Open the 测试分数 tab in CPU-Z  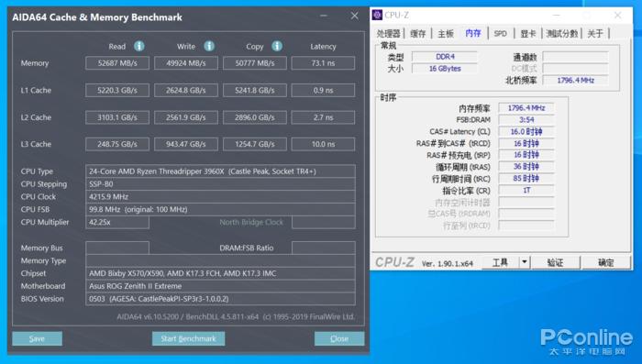pos(562,34)
